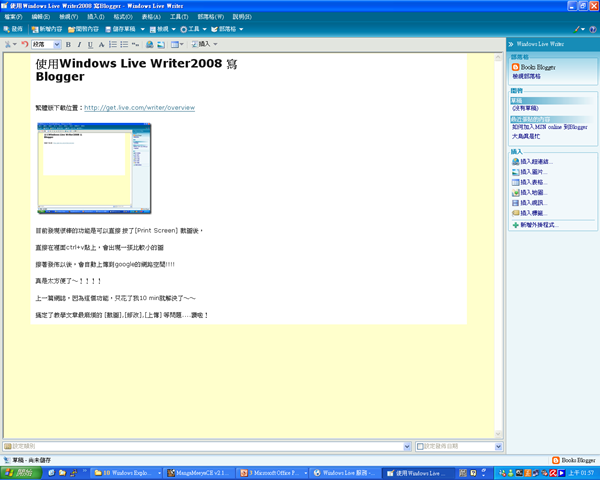Screen dimensions: 600x480
Task: Click the get.live.com/writer/overview hyperlink
Action: point(139,108)
